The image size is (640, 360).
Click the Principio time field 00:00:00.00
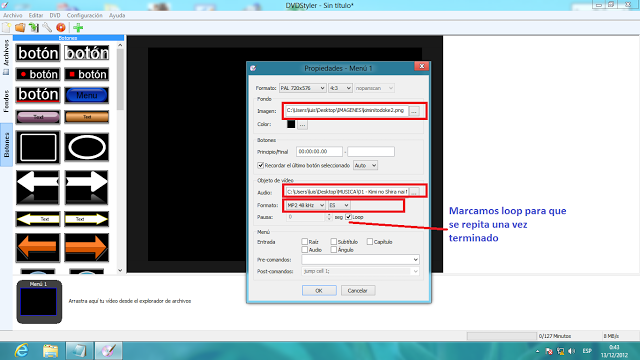(319, 151)
